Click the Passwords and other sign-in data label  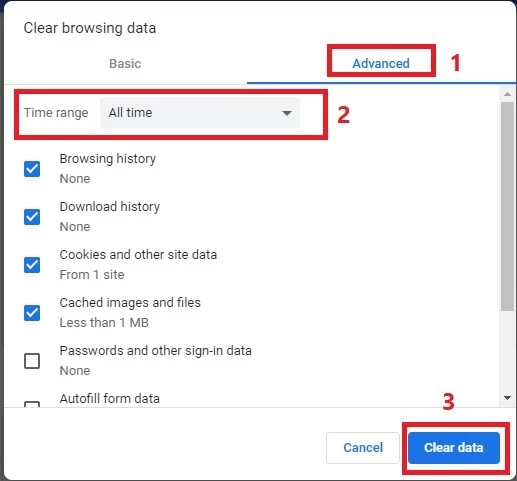pos(156,351)
